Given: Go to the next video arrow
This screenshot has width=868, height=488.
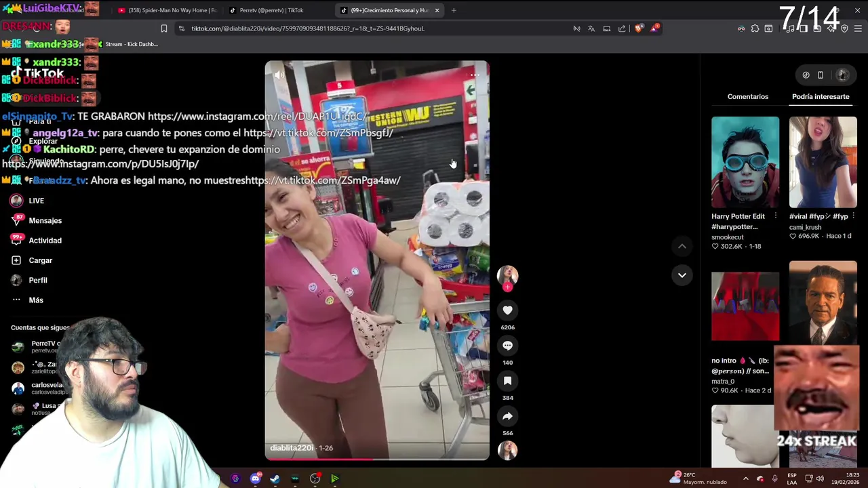Looking at the screenshot, I should tap(682, 275).
